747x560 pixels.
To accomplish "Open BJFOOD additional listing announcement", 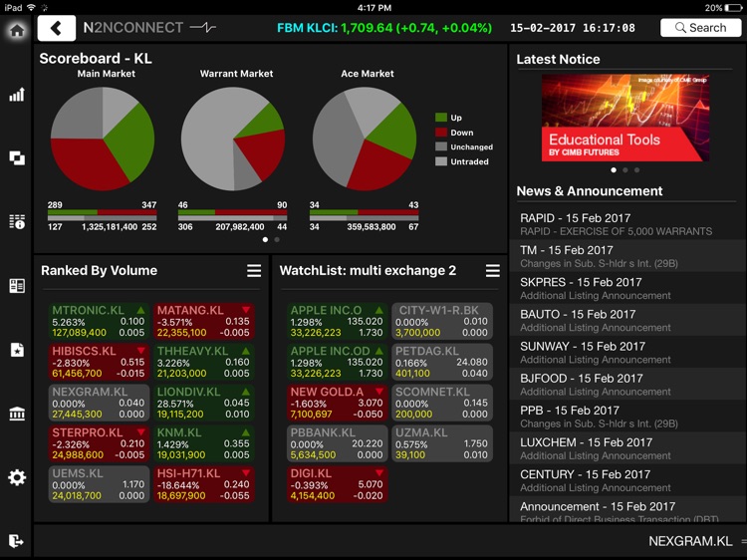I will pos(627,385).
